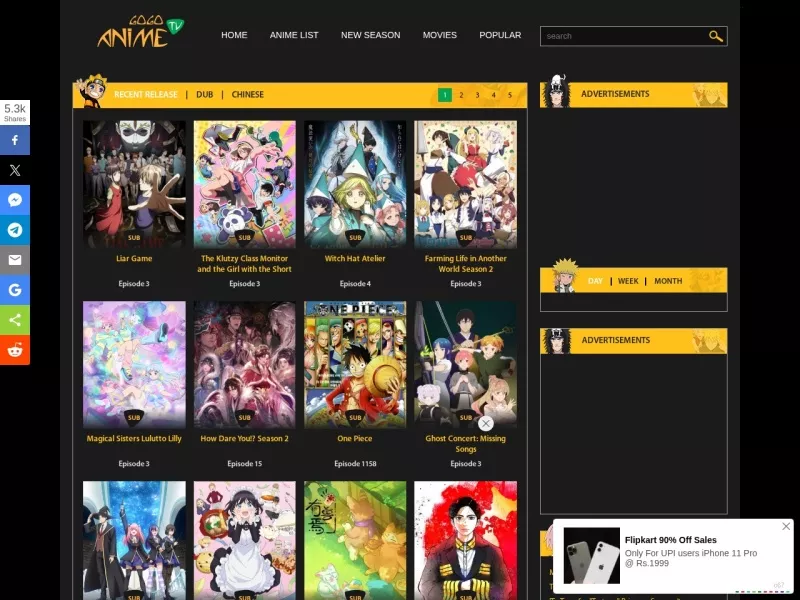Click the How Dare You!? Season 2 title
800x600 pixels.
tap(244, 439)
